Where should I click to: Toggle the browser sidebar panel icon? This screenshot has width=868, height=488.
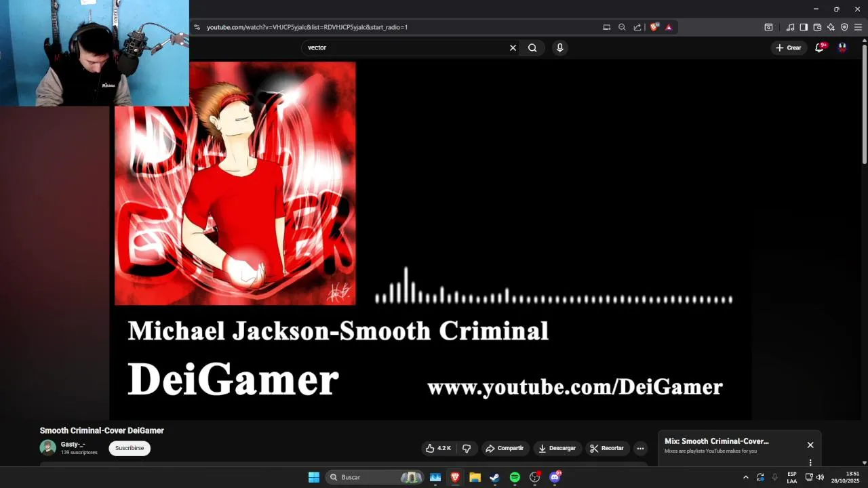click(804, 27)
